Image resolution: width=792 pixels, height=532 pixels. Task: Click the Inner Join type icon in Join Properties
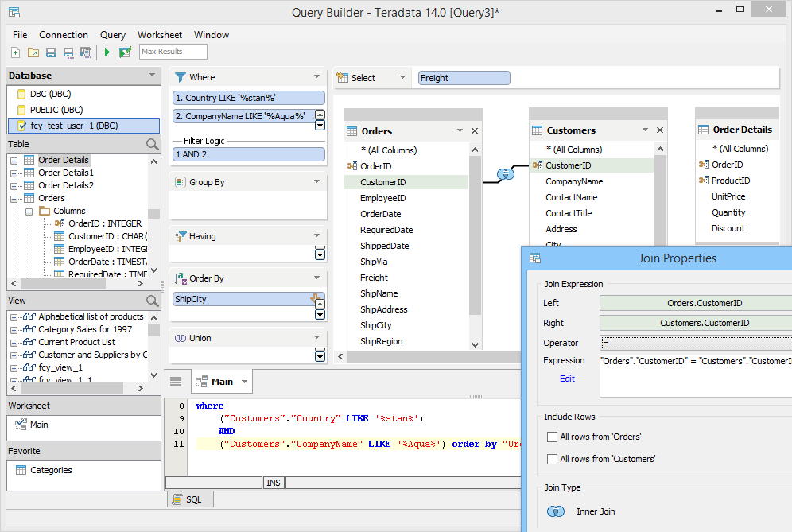point(556,511)
